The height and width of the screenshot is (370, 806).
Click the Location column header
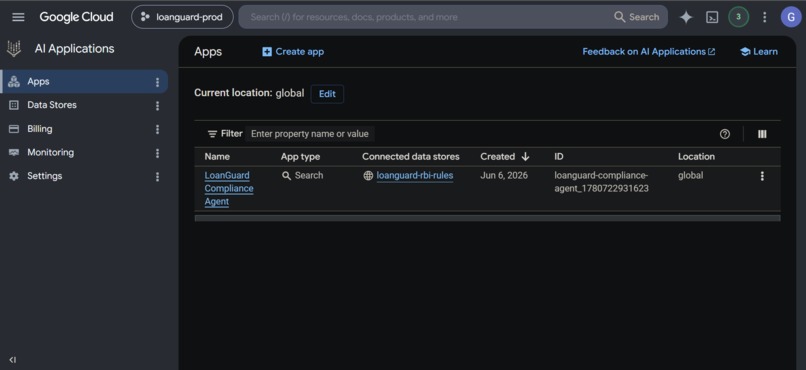[x=696, y=157]
